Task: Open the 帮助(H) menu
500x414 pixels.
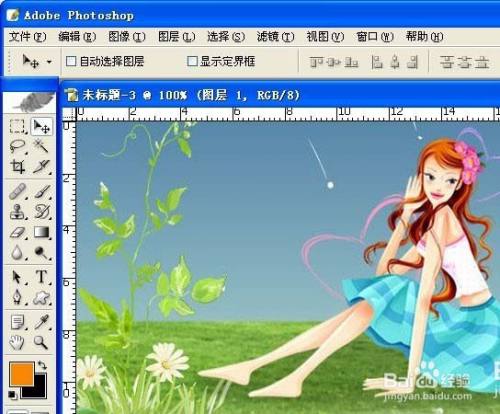Action: pos(424,36)
